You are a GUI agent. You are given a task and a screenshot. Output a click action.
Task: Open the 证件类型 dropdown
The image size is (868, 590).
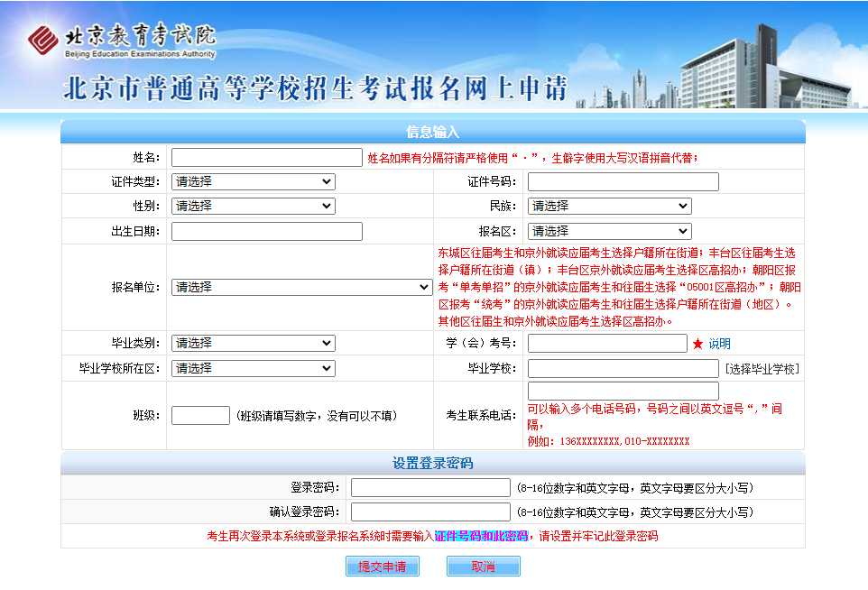pos(253,181)
